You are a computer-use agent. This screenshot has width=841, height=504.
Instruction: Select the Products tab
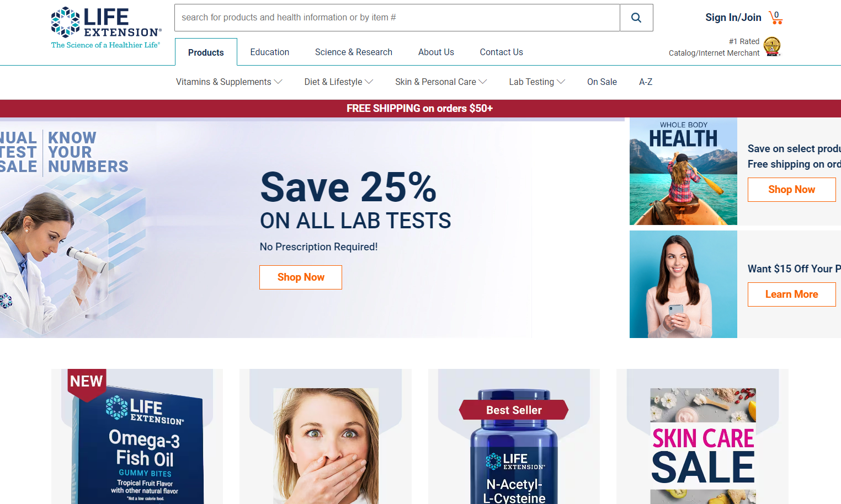pyautogui.click(x=206, y=52)
